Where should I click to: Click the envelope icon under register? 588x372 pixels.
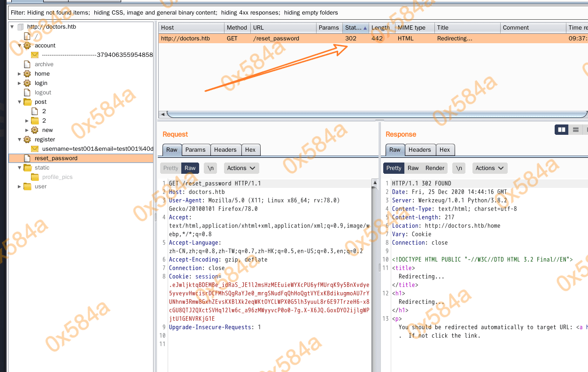35,149
